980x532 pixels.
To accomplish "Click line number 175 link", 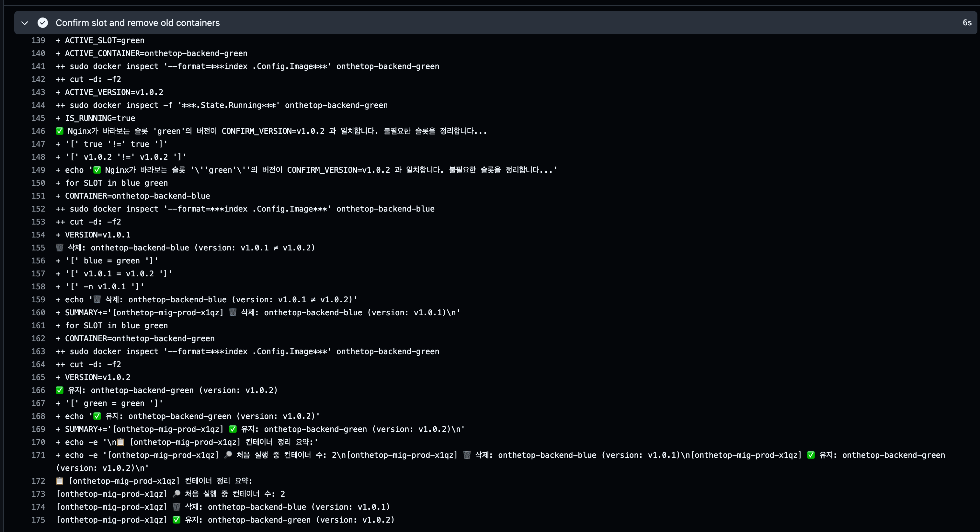I will pos(38,519).
